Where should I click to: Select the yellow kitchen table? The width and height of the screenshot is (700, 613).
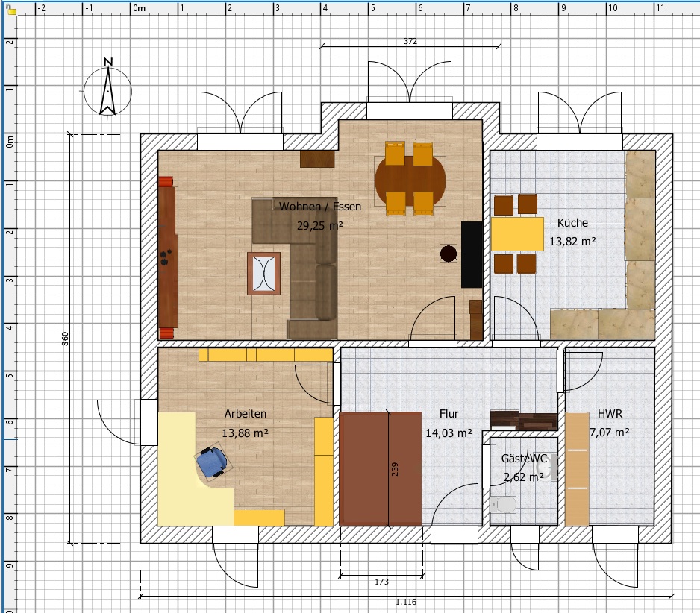point(517,233)
